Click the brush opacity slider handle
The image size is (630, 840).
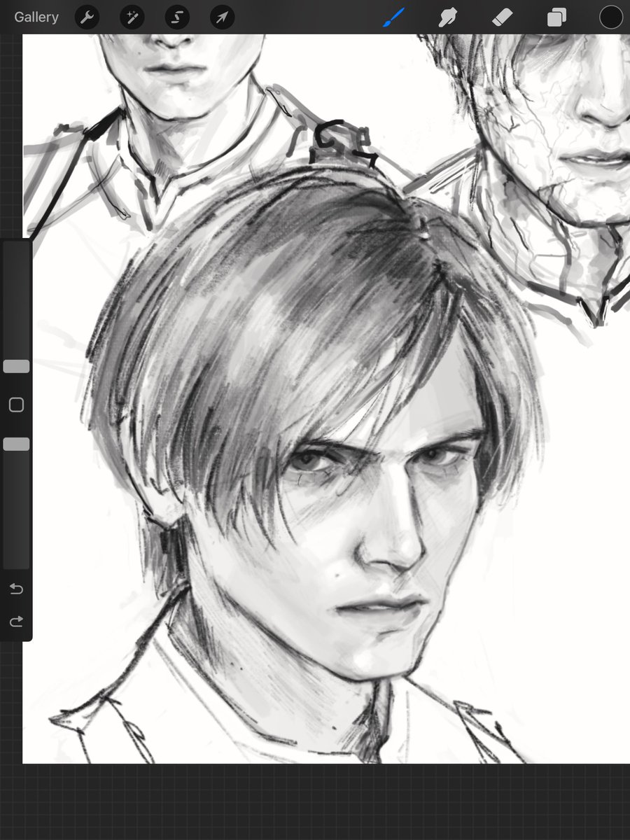click(x=16, y=444)
